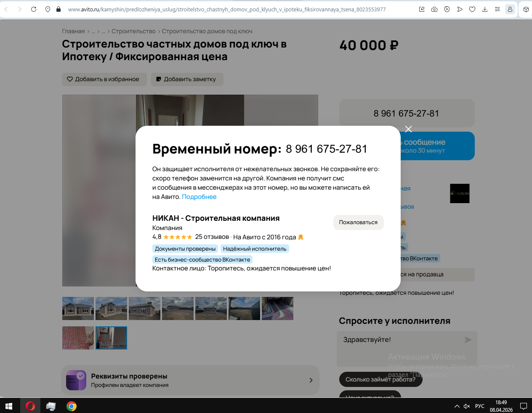Show hidden system tray icons
Image resolution: width=532 pixels, height=413 pixels.
457,406
